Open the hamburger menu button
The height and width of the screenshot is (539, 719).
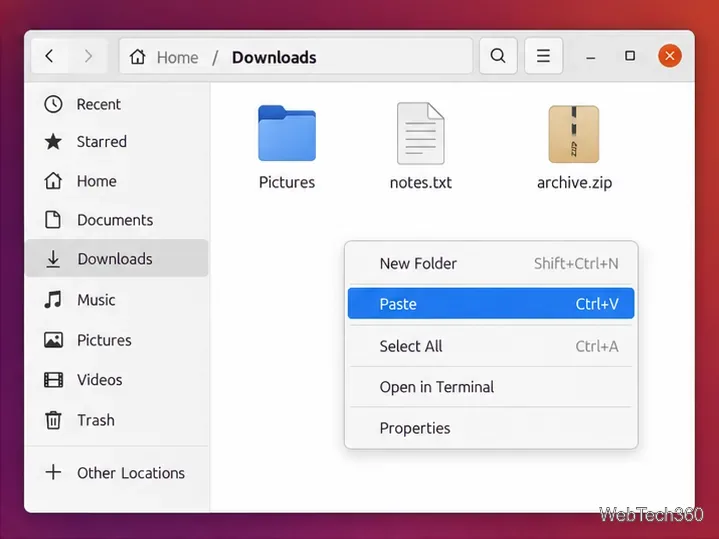point(543,56)
